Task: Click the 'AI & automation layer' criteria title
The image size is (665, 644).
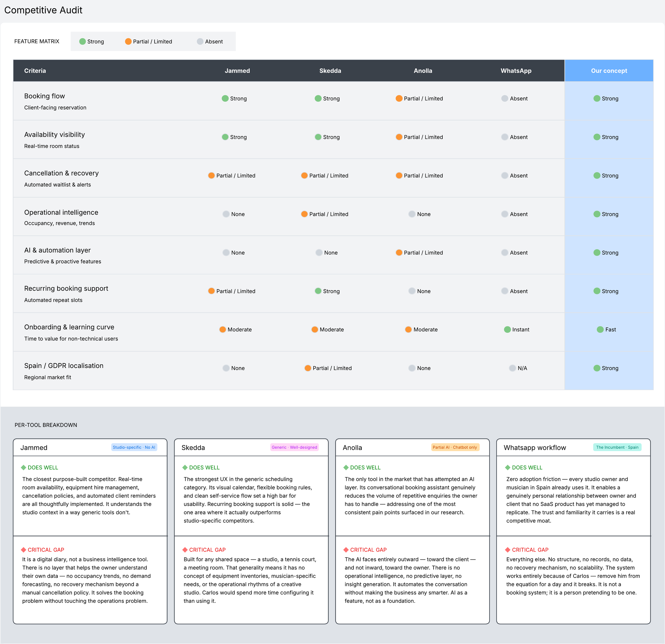Action: coord(57,250)
